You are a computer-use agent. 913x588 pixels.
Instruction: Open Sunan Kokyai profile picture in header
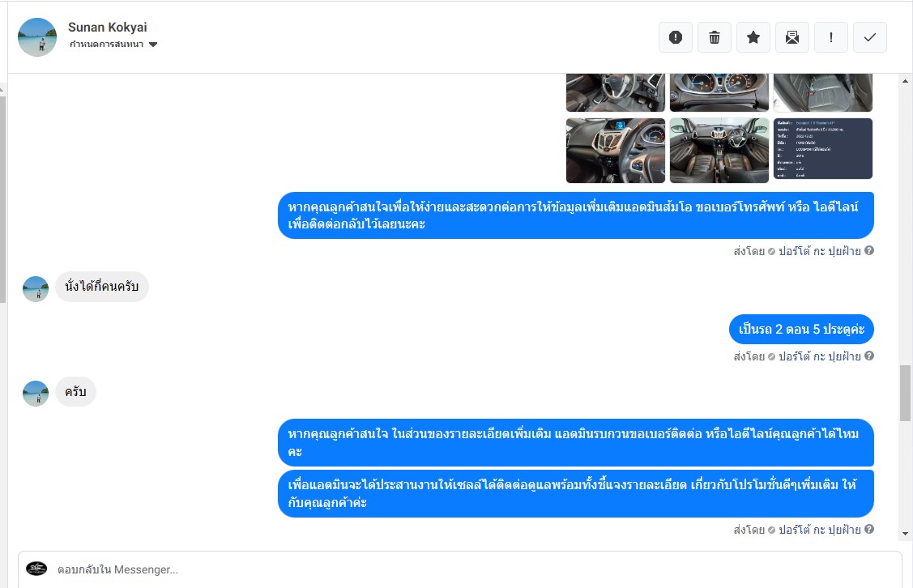(37, 37)
